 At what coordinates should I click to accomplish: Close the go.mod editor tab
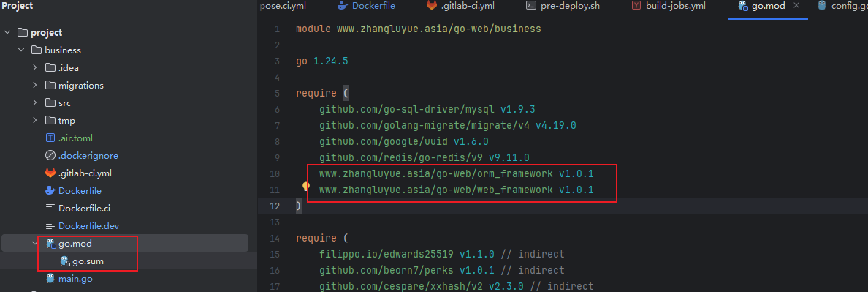point(796,6)
